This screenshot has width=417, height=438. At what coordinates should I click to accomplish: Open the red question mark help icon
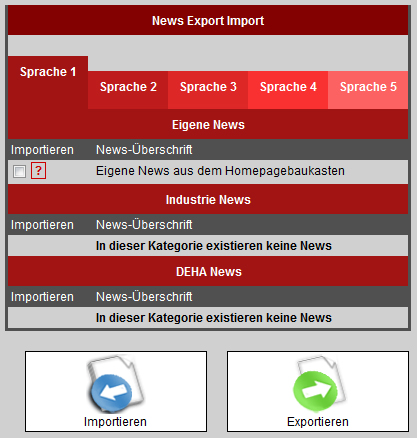point(38,171)
